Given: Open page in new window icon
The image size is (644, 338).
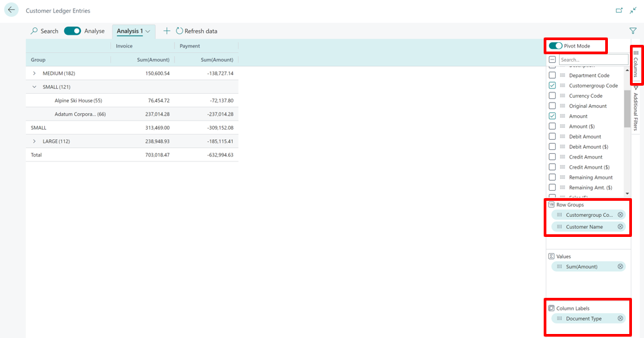Looking at the screenshot, I should [619, 10].
